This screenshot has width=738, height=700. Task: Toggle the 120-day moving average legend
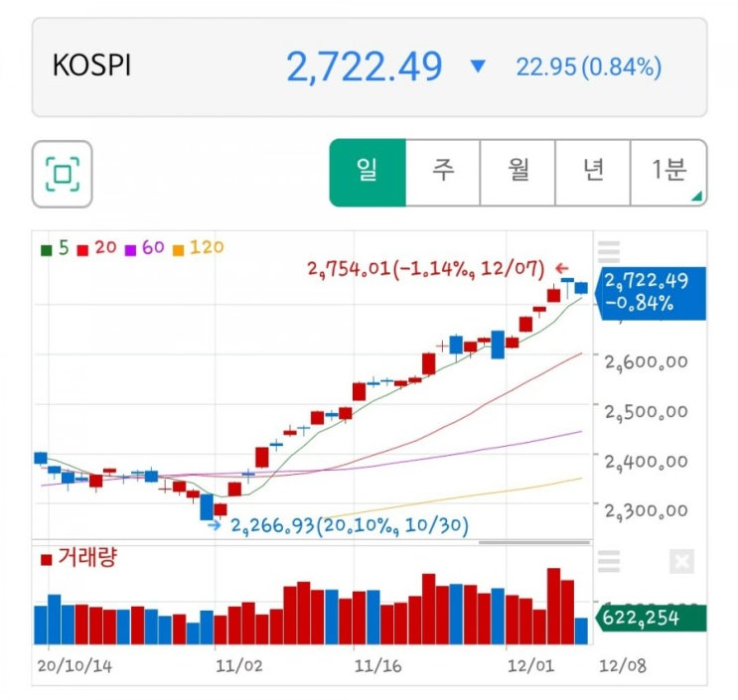pos(198,248)
